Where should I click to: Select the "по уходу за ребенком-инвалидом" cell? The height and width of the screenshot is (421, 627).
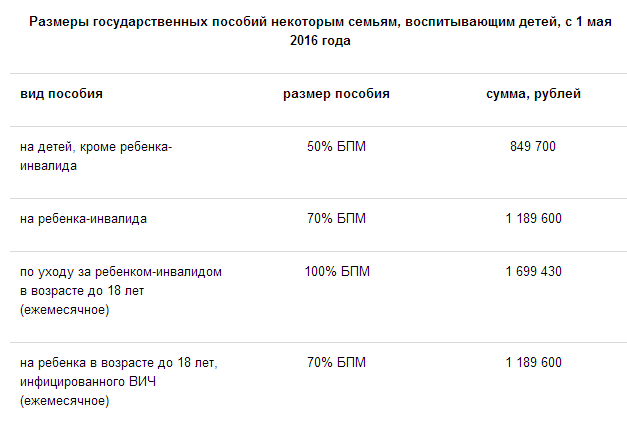click(x=121, y=272)
